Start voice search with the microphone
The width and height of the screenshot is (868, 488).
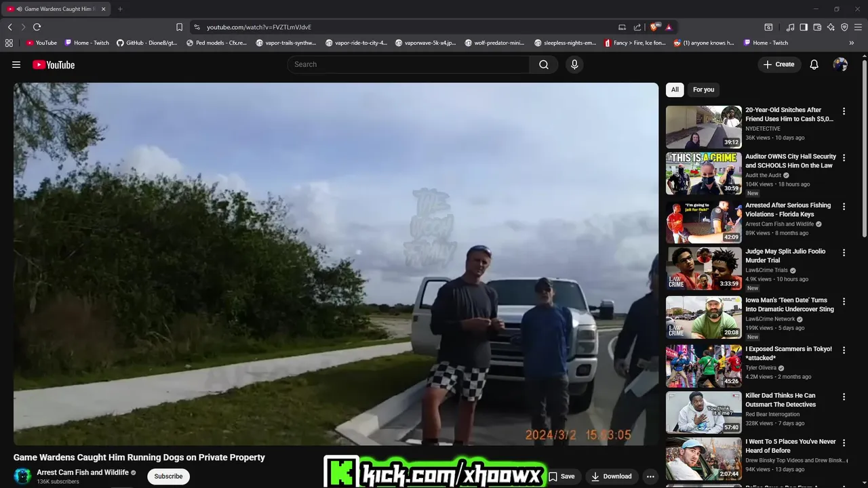coord(574,64)
